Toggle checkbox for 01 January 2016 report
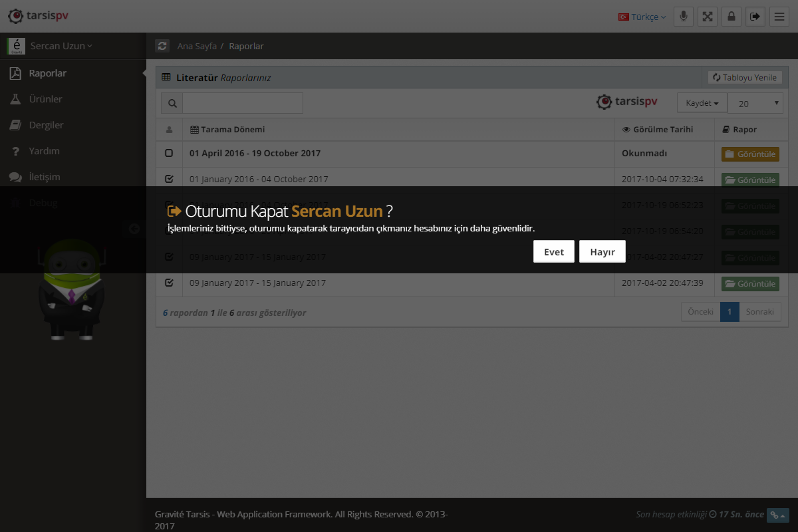Image resolution: width=798 pixels, height=532 pixels. tap(169, 179)
